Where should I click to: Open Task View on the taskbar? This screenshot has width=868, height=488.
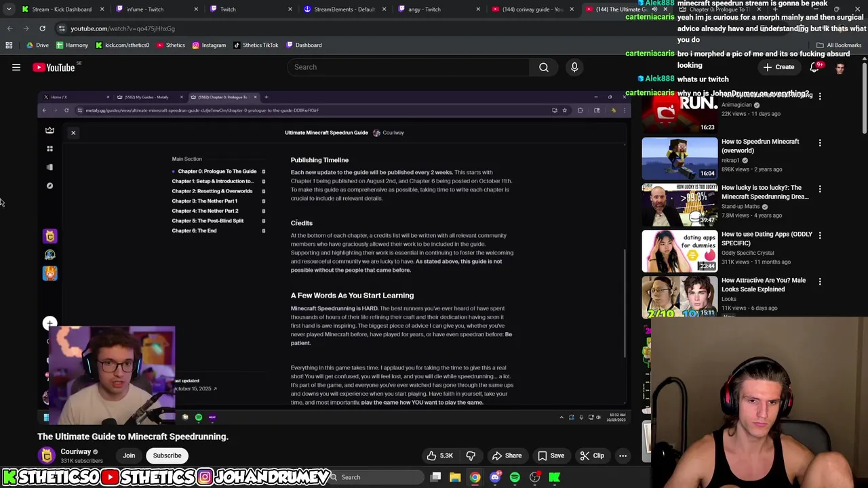pyautogui.click(x=435, y=477)
